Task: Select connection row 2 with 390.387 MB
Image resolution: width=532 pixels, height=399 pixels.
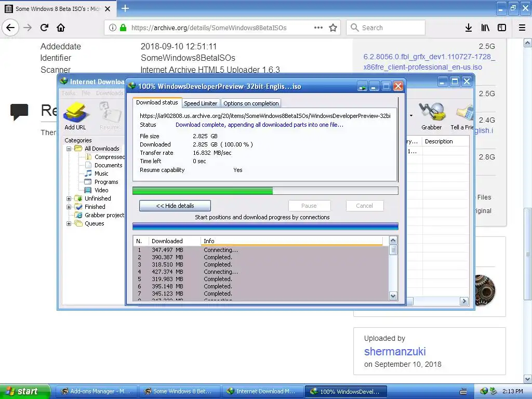Action: (x=261, y=257)
